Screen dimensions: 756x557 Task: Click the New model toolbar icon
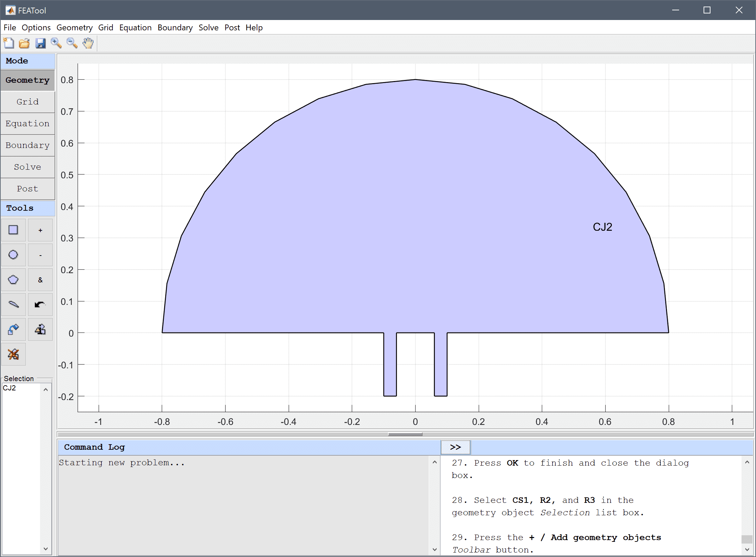point(9,43)
